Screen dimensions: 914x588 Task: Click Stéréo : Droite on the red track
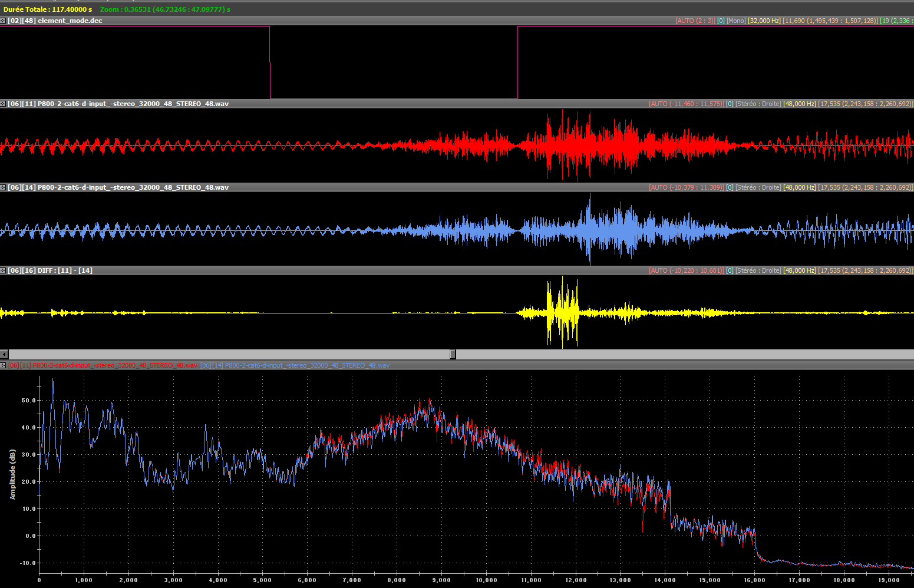click(x=758, y=104)
